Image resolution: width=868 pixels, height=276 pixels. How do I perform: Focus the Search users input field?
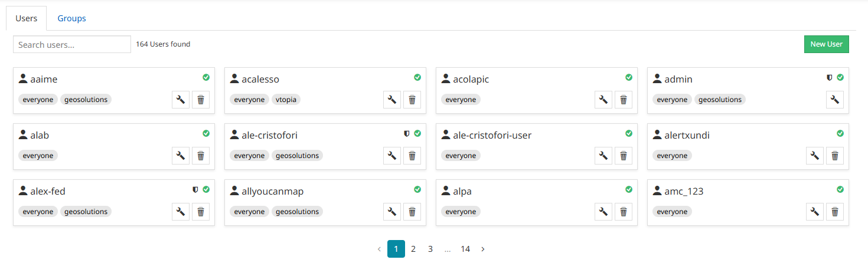[x=72, y=44]
